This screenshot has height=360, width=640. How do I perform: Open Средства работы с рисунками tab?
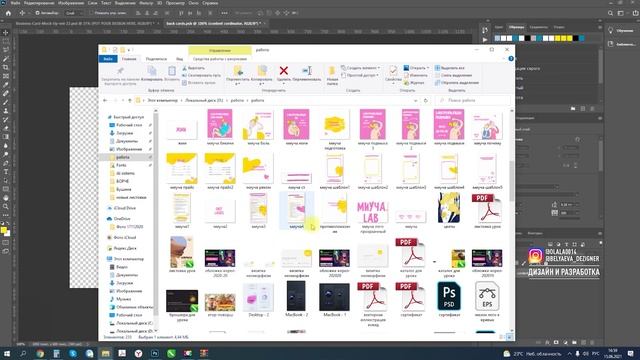pyautogui.click(x=220, y=59)
